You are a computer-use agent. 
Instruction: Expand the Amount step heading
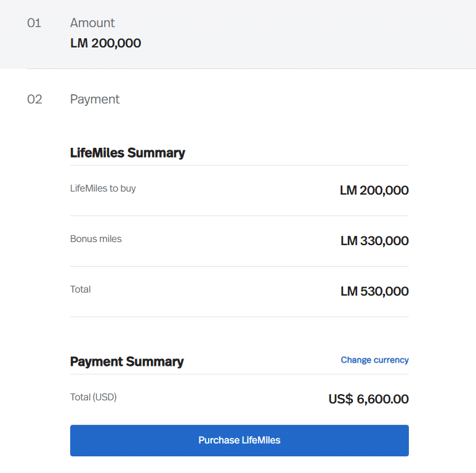click(x=92, y=23)
